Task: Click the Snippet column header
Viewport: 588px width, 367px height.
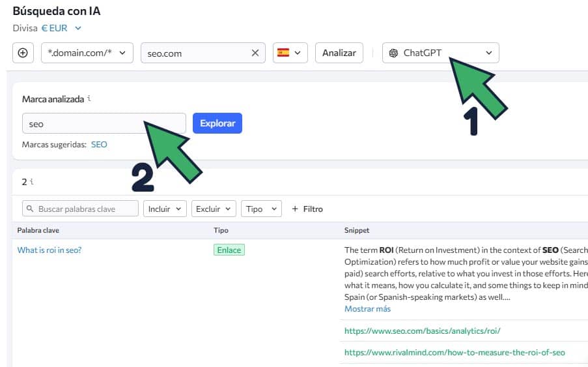Action: (x=357, y=230)
